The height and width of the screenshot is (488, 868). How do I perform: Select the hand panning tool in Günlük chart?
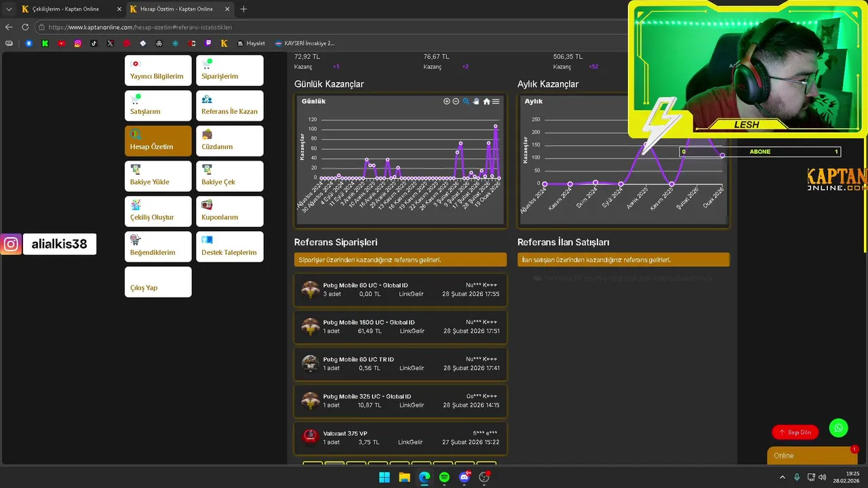click(x=476, y=101)
